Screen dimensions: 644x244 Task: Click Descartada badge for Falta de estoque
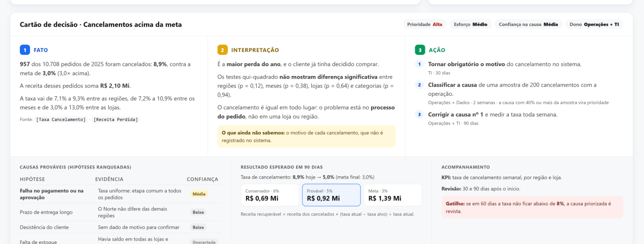[x=204, y=242]
